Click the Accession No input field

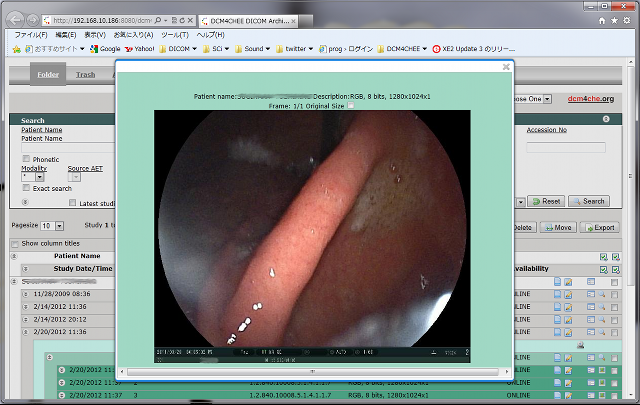(x=566, y=147)
